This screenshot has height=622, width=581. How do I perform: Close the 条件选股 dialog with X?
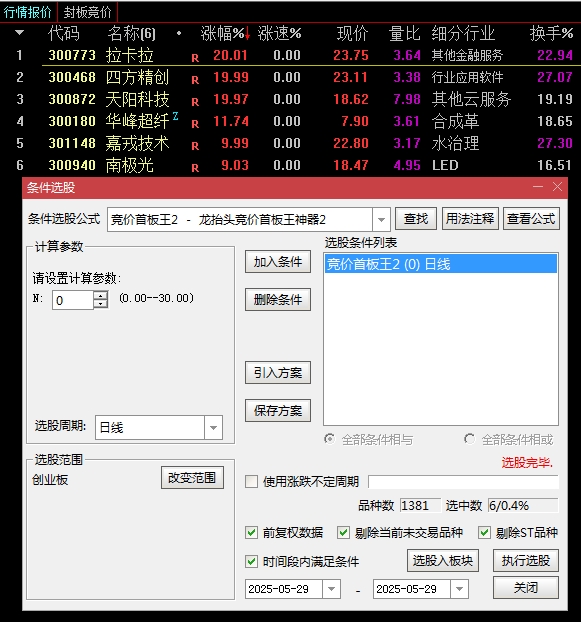click(557, 186)
